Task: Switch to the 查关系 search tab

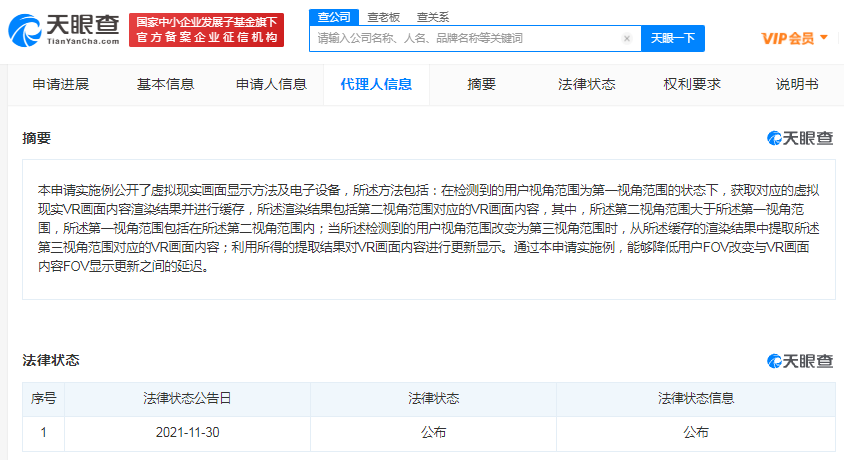Action: (x=433, y=17)
